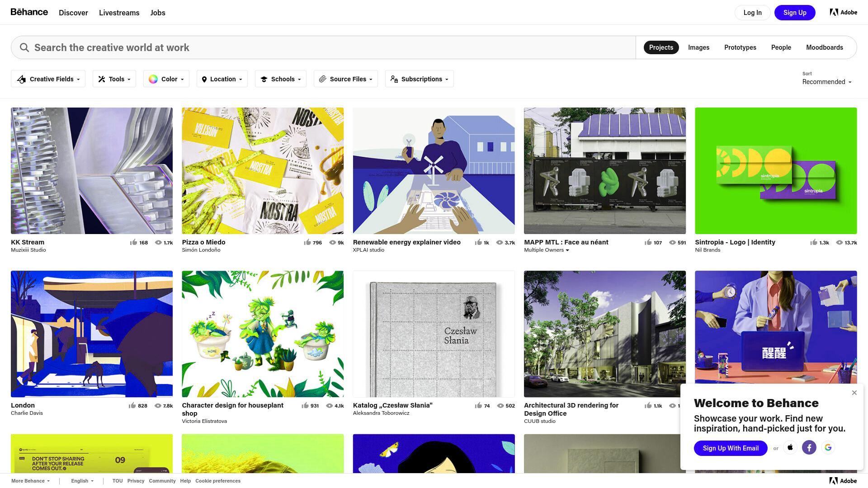
Task: Click the Apple sign-up icon
Action: [x=790, y=447]
